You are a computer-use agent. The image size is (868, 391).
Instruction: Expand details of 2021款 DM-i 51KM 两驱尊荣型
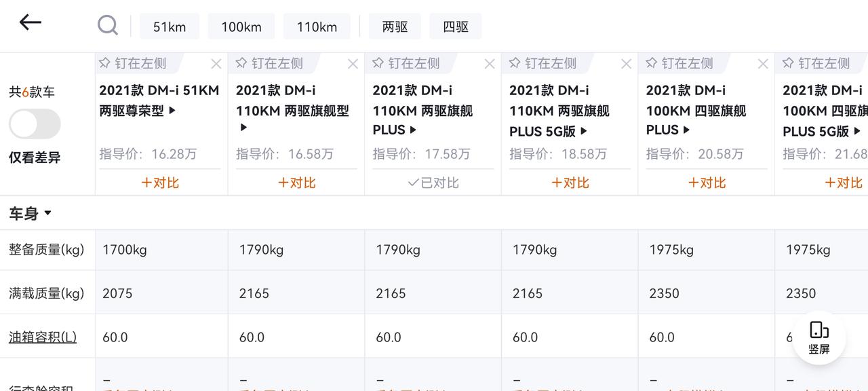(160, 100)
